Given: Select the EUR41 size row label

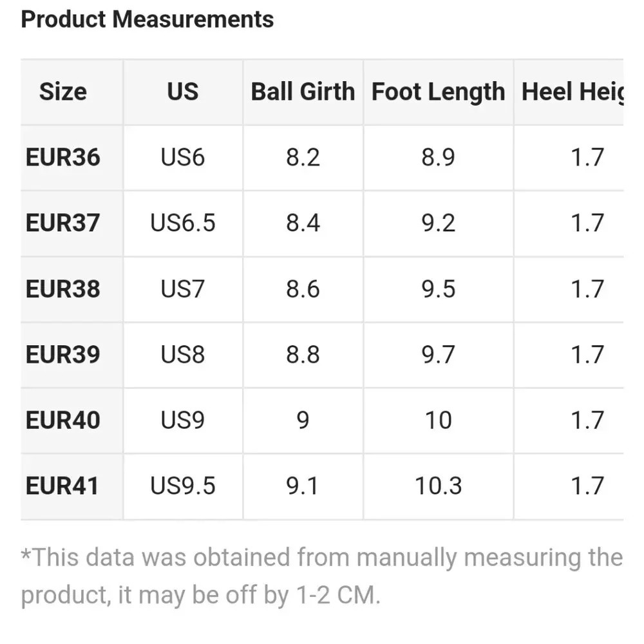Looking at the screenshot, I should (x=62, y=486).
